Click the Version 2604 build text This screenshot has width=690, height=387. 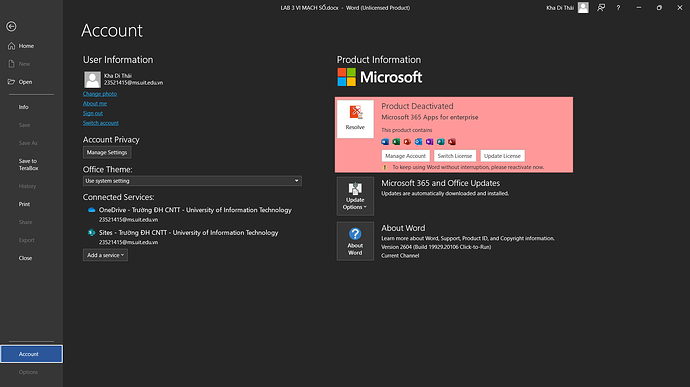coord(436,247)
